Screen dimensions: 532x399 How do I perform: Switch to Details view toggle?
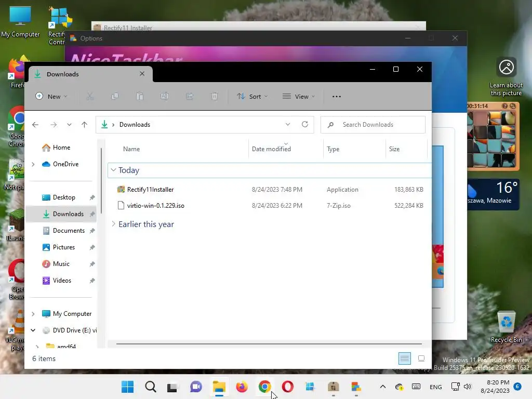pyautogui.click(x=404, y=358)
